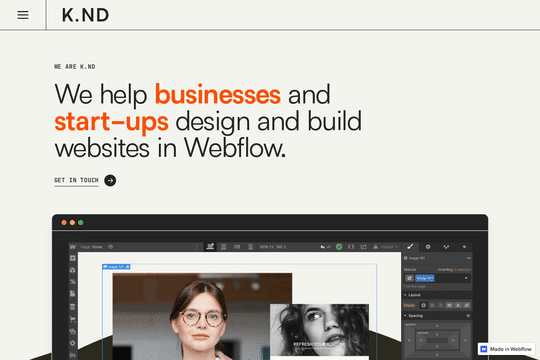Click the green checkmark status icon in the Designer mockup

[339, 247]
